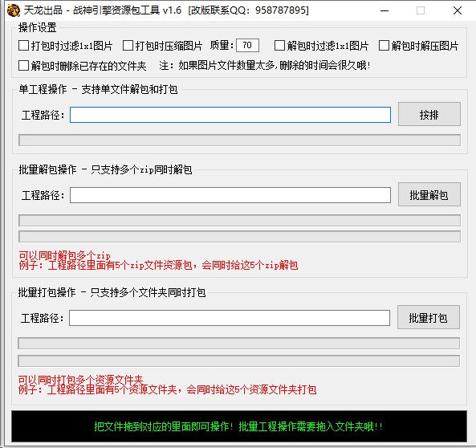Click the 批量打包 button
The image size is (476, 448).
429,317
